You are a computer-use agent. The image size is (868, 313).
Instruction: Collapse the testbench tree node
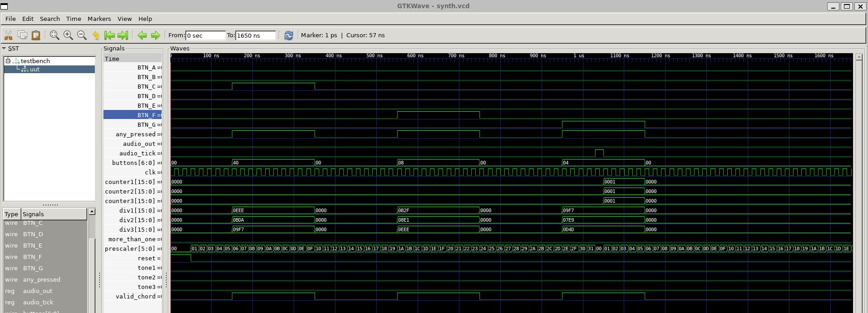[x=8, y=61]
